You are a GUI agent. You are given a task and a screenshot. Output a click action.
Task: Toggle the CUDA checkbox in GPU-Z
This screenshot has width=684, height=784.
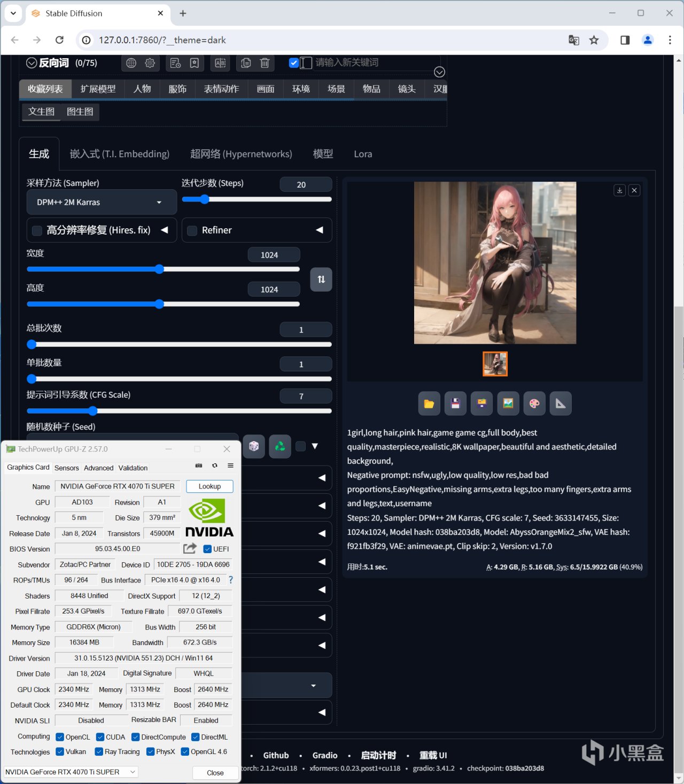tap(100, 737)
